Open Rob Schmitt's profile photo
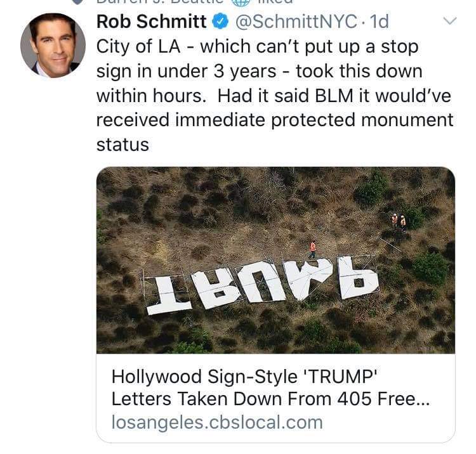The image size is (476, 454). coord(53,45)
